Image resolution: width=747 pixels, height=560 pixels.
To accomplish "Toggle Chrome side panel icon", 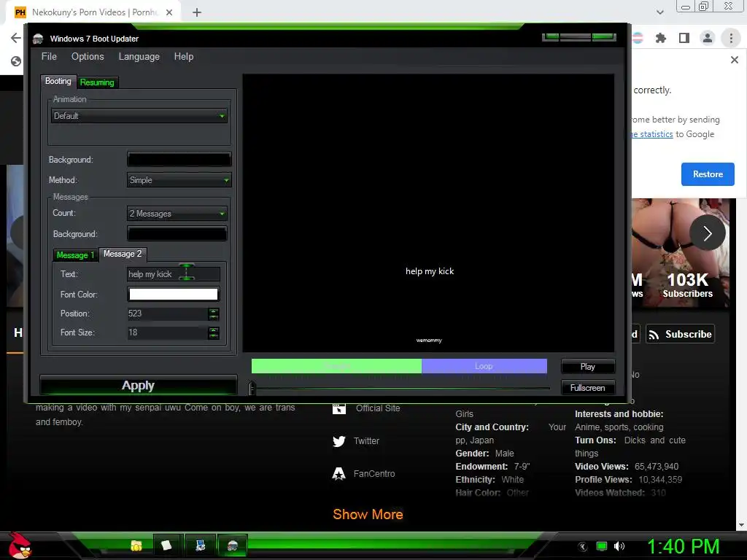I will (684, 38).
